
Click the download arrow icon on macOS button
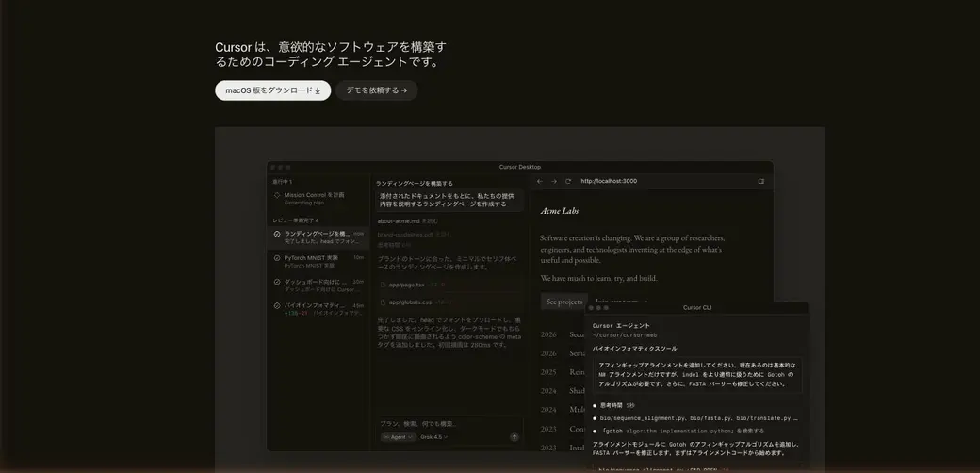(x=318, y=90)
